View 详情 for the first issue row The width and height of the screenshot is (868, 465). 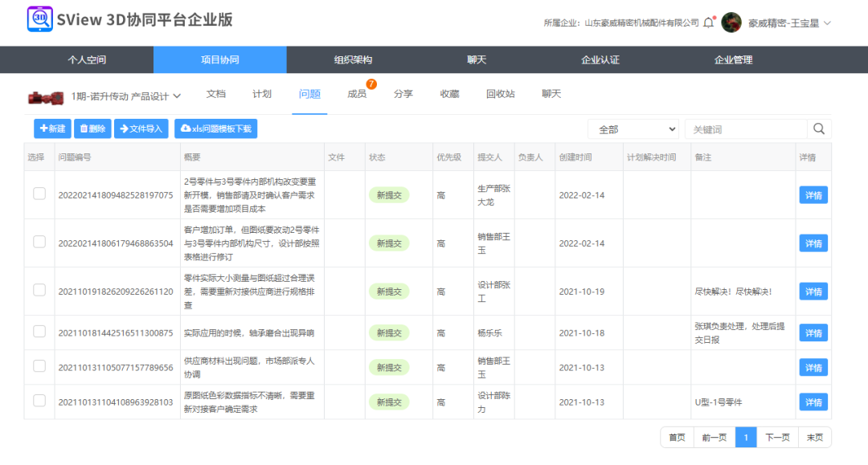pyautogui.click(x=813, y=194)
